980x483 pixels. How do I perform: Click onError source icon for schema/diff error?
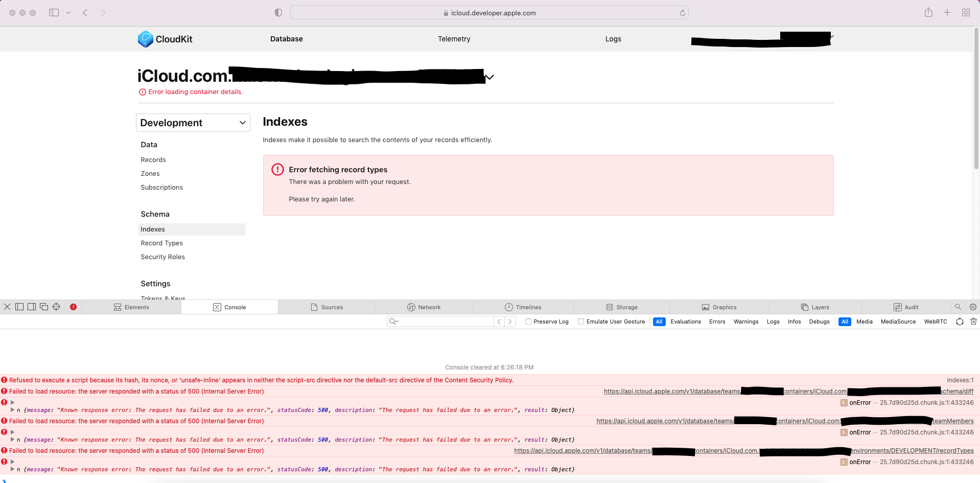[x=844, y=403]
